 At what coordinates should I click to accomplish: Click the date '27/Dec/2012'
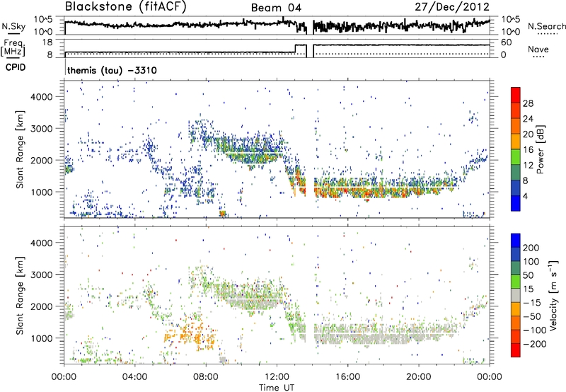point(452,6)
